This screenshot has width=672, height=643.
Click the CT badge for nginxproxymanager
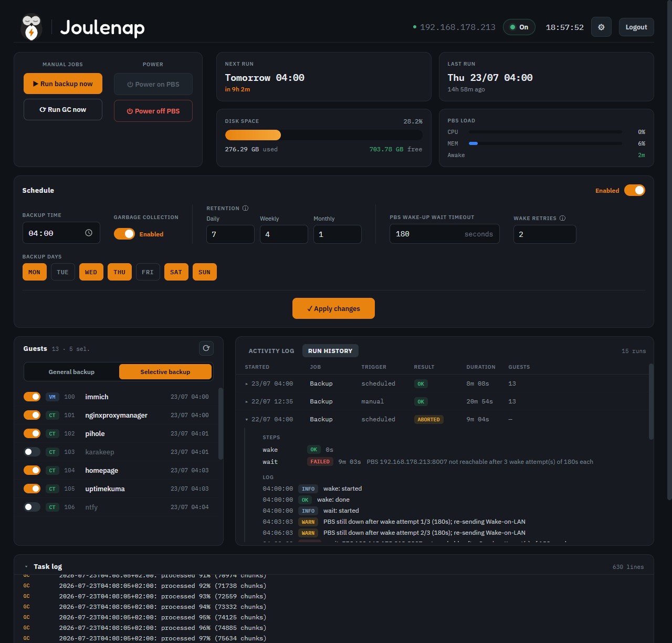coord(52,415)
